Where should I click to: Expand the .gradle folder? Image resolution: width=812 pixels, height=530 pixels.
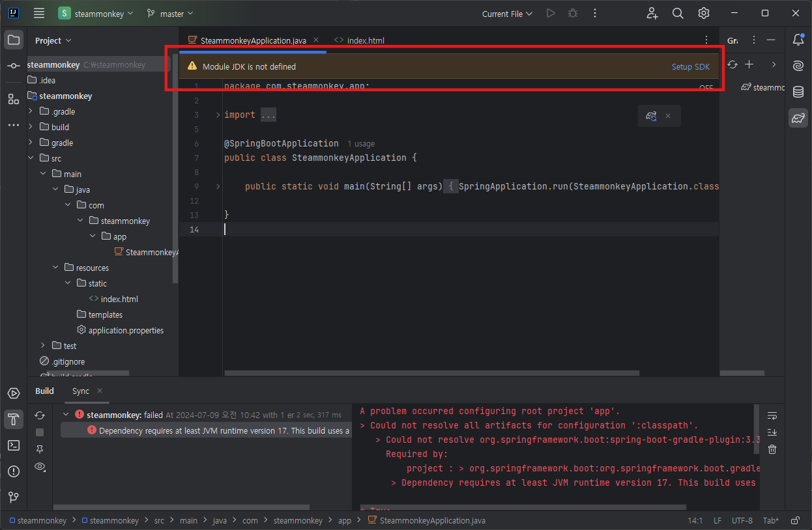[x=31, y=111]
